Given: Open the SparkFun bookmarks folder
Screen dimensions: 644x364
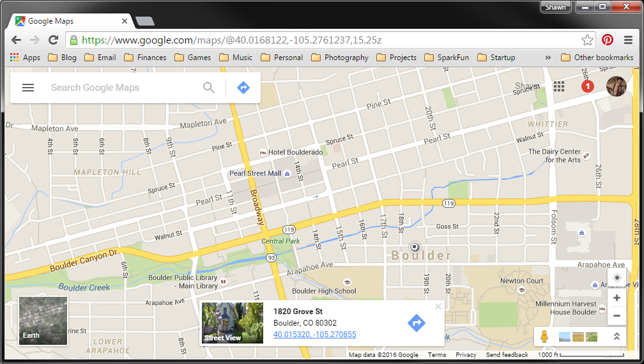Looking at the screenshot, I should tap(447, 58).
